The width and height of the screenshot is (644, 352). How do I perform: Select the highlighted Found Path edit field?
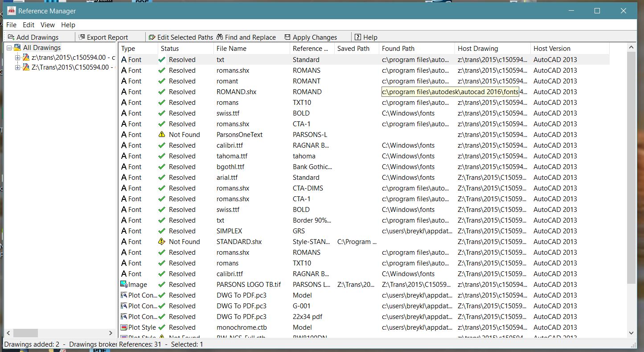coord(450,91)
